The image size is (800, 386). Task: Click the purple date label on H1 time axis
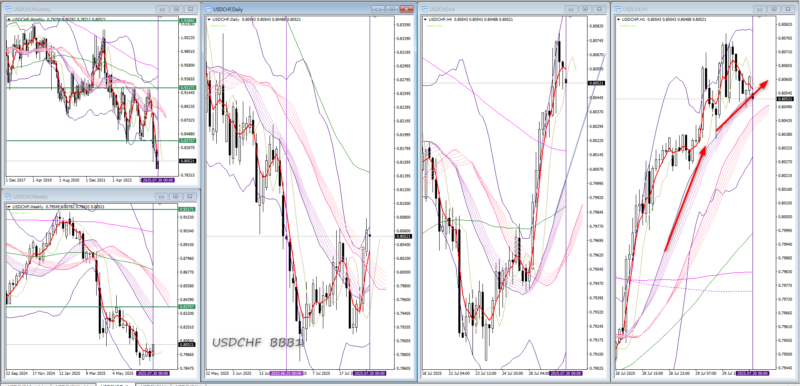(x=753, y=373)
